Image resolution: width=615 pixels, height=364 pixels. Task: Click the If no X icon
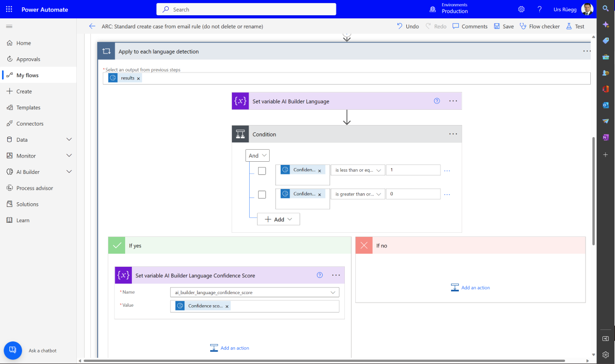(364, 245)
